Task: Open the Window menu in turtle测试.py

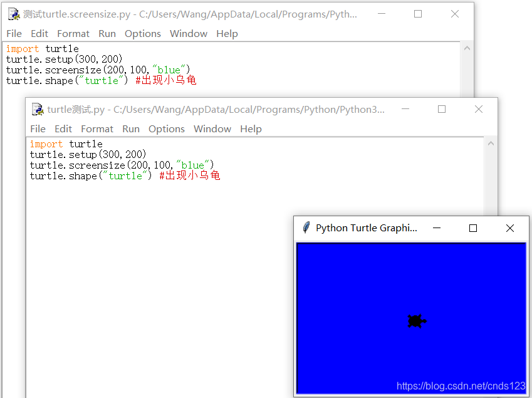Action: pyautogui.click(x=212, y=128)
